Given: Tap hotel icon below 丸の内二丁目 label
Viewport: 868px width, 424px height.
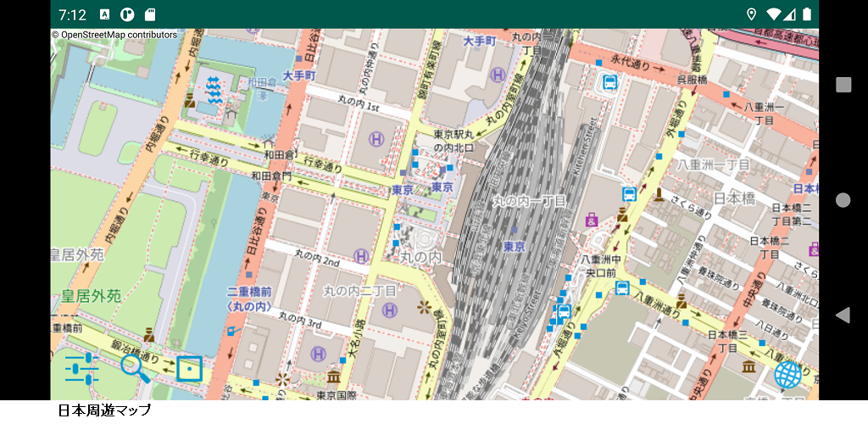Looking at the screenshot, I should [x=390, y=310].
